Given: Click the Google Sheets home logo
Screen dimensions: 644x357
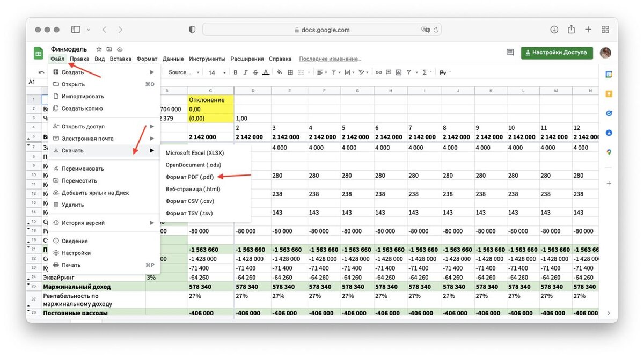Looking at the screenshot, I should (x=39, y=53).
